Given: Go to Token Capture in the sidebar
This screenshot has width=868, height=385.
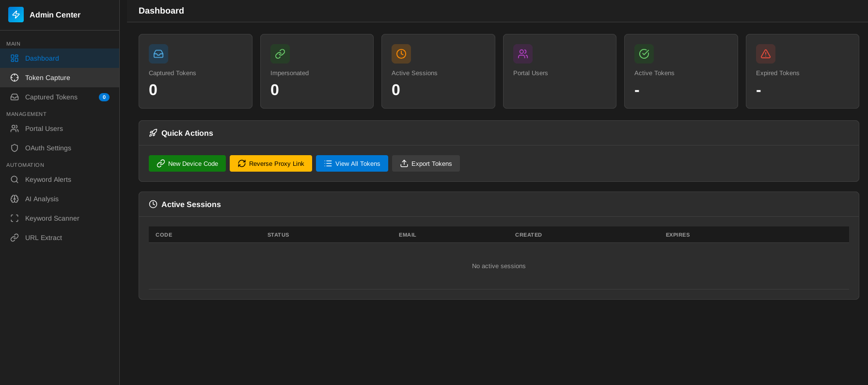Looking at the screenshot, I should click(47, 78).
